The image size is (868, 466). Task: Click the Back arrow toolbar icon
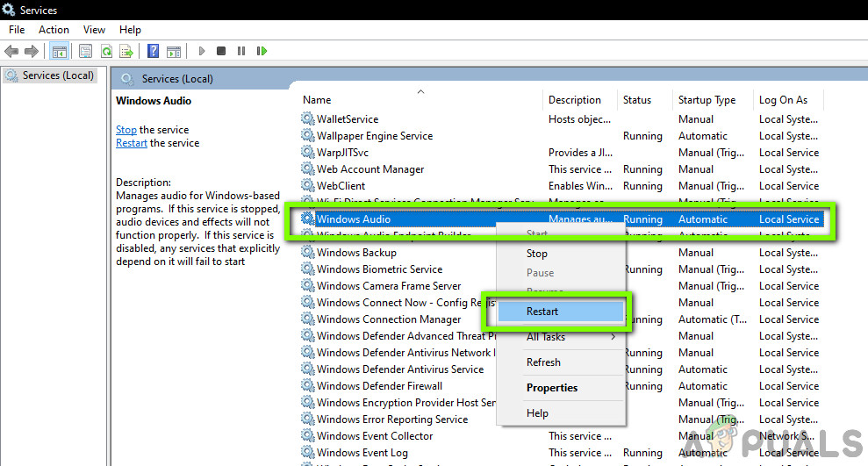pos(11,52)
